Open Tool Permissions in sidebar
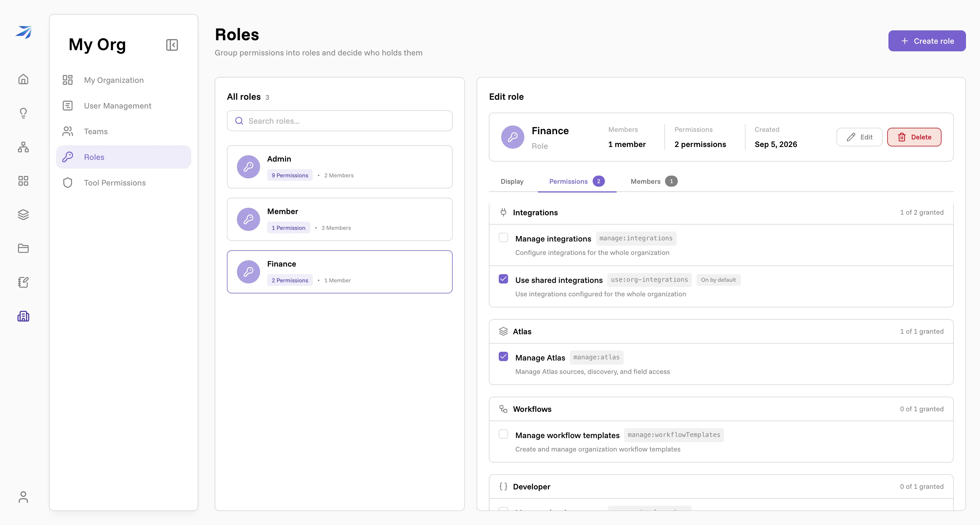This screenshot has width=980, height=525. pos(123,183)
